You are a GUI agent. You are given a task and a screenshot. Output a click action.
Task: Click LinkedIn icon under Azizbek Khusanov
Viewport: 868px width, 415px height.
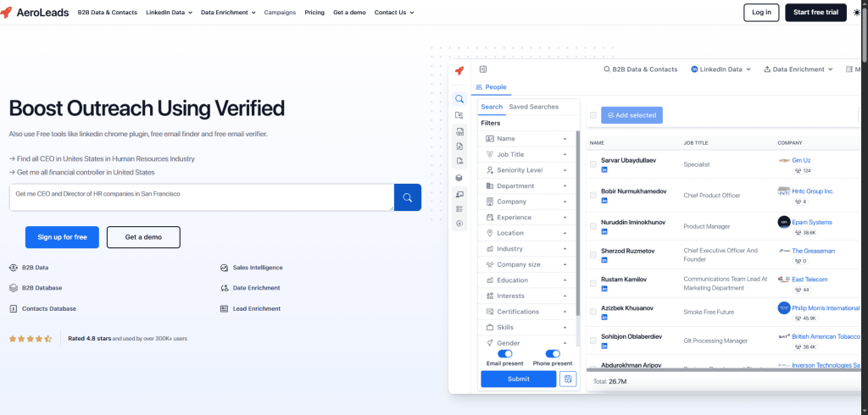[x=604, y=317]
